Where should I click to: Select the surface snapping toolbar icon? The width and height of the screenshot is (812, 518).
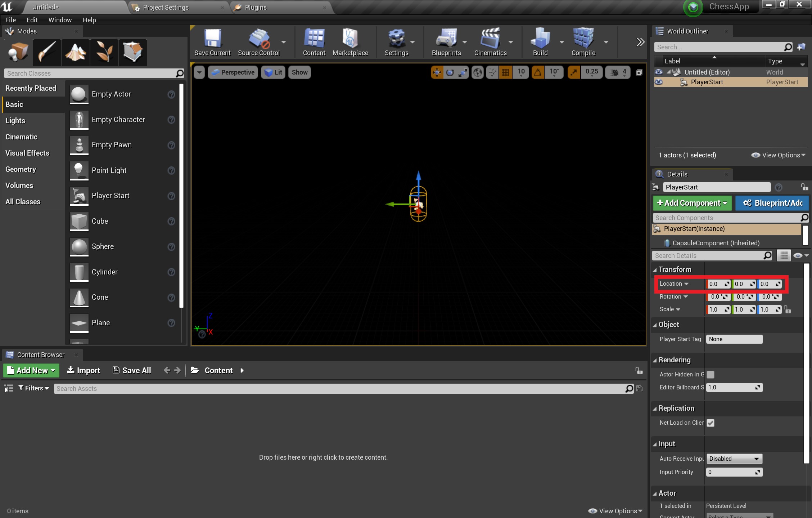click(x=492, y=72)
